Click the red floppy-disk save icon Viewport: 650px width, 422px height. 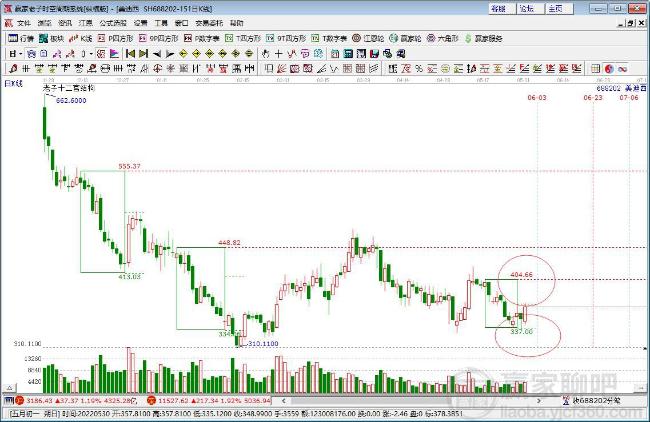(x=375, y=53)
